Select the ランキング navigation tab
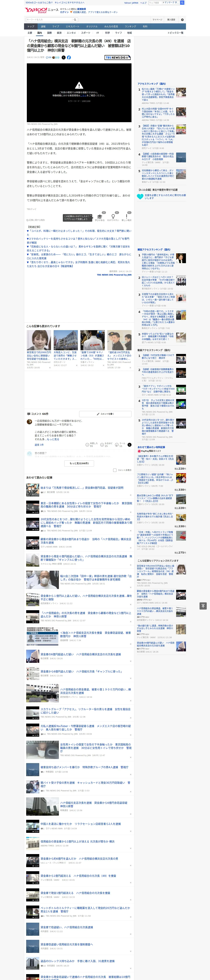This screenshot has height=980, width=210. (130, 27)
